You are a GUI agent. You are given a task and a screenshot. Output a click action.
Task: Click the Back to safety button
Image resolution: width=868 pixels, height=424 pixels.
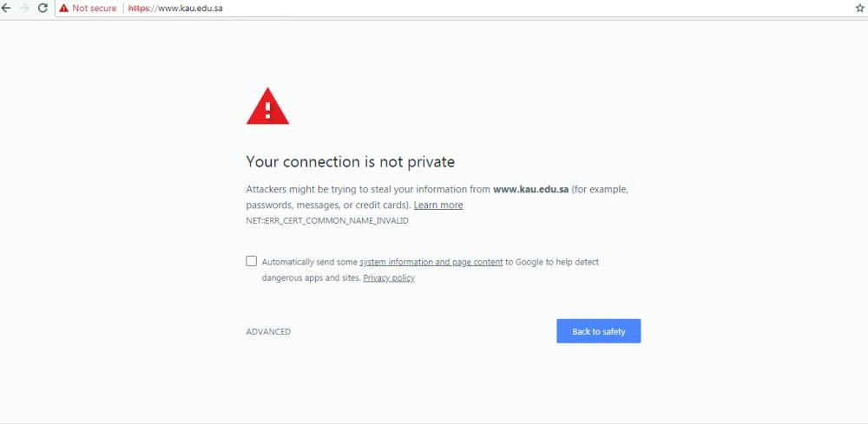click(598, 331)
